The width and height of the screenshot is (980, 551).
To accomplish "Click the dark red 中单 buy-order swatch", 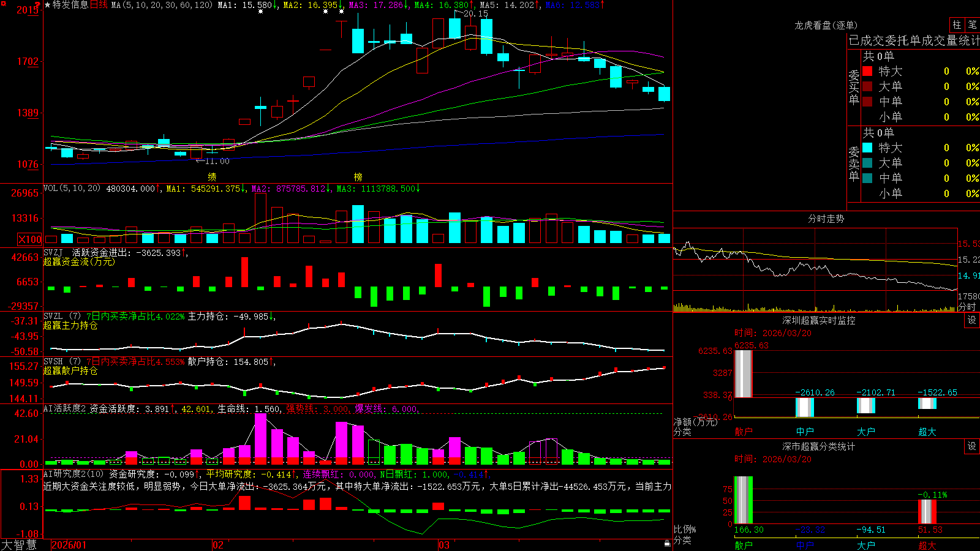I will pos(867,102).
